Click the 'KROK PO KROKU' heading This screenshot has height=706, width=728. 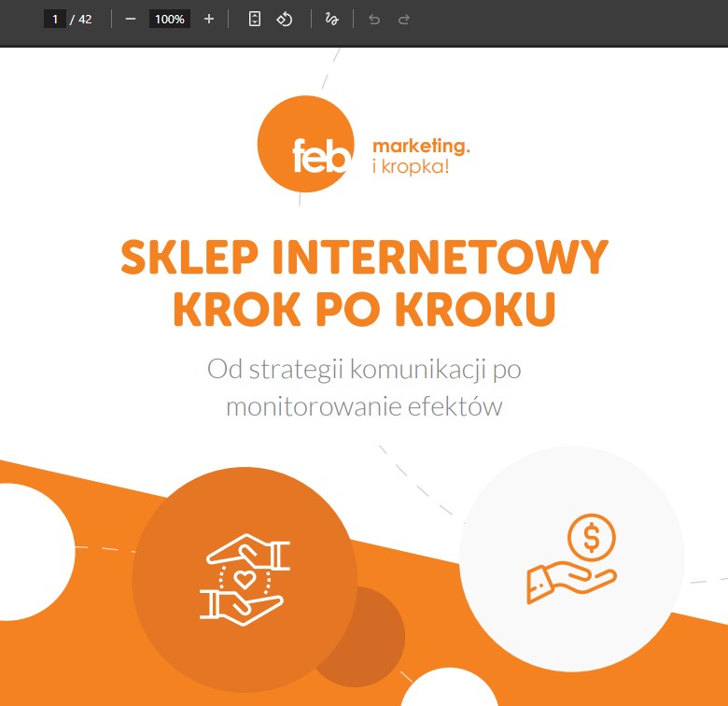364,309
